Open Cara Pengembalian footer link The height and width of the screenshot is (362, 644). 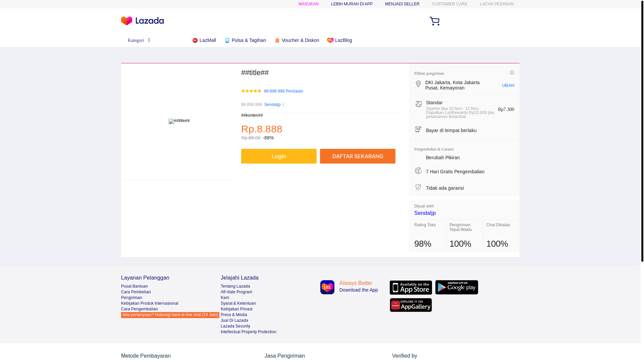(x=139, y=309)
